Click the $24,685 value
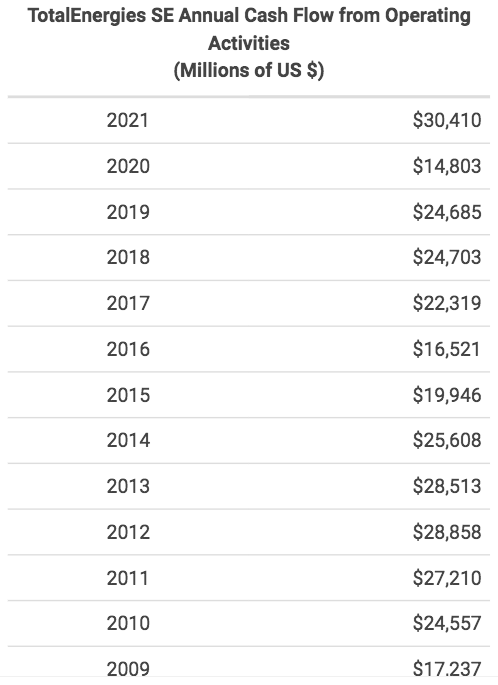Image resolution: width=498 pixels, height=685 pixels. [447, 212]
